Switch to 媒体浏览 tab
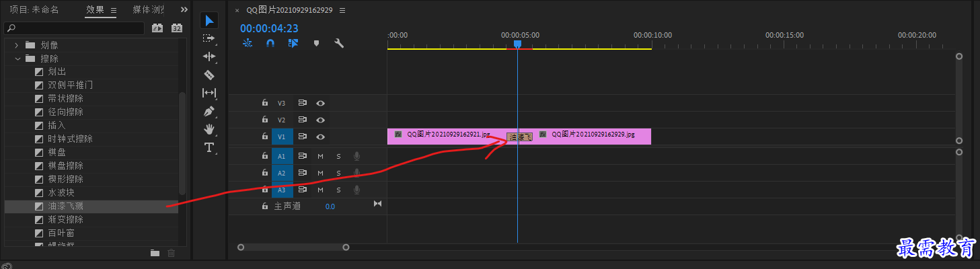980x269 pixels. coord(148,10)
